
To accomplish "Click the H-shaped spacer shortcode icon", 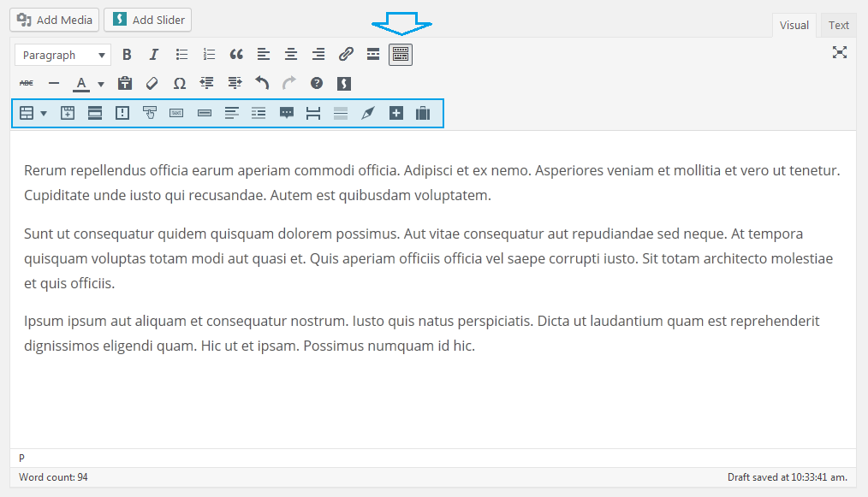I will tap(313, 113).
